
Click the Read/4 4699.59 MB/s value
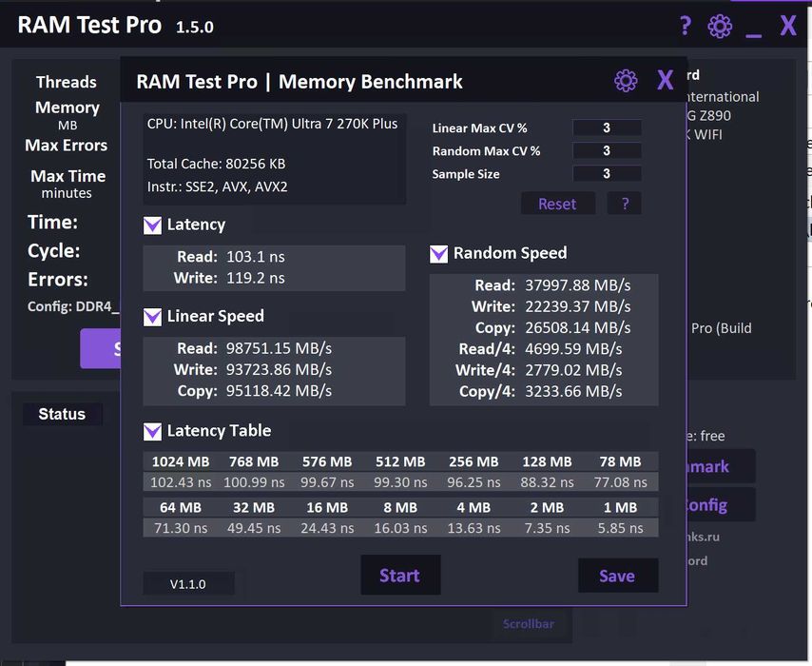[573, 349]
